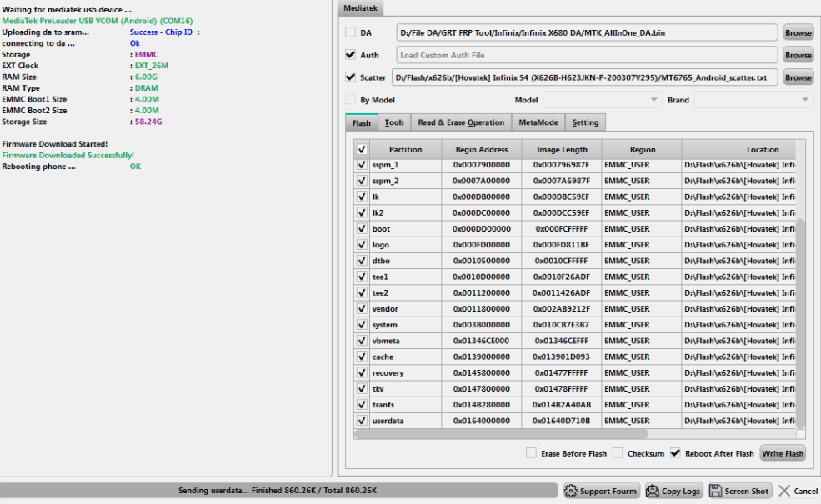Enable the Checksum checkbox
The height and width of the screenshot is (504, 821).
coord(618,453)
